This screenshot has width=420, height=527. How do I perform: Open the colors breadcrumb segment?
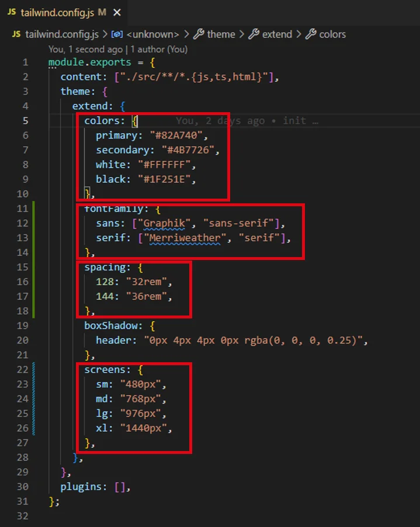(332, 34)
